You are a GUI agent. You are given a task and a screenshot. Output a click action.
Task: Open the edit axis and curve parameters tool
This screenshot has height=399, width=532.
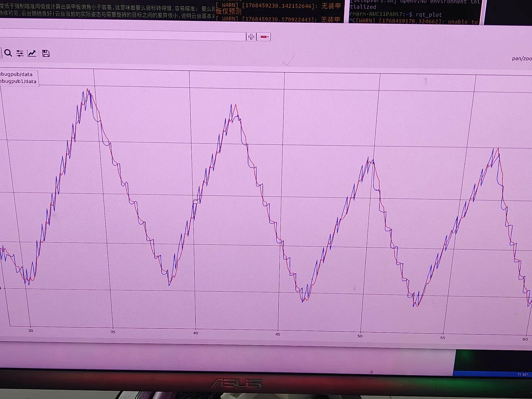pyautogui.click(x=32, y=53)
